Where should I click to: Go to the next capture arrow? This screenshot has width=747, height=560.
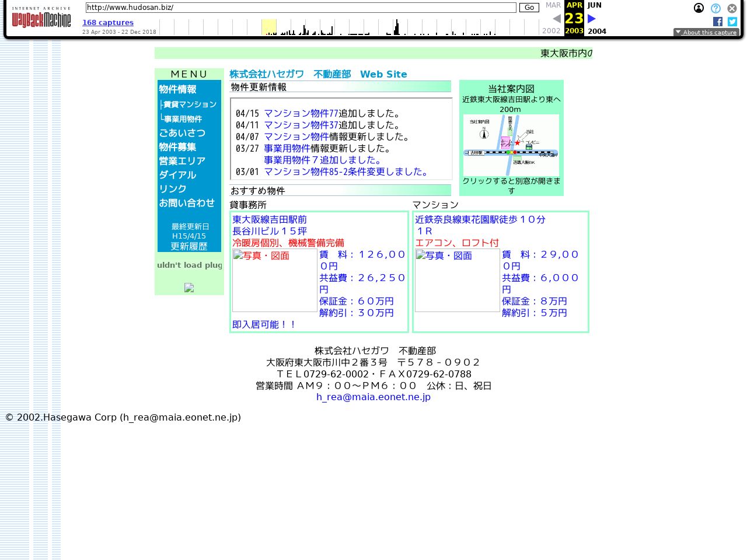(x=591, y=19)
